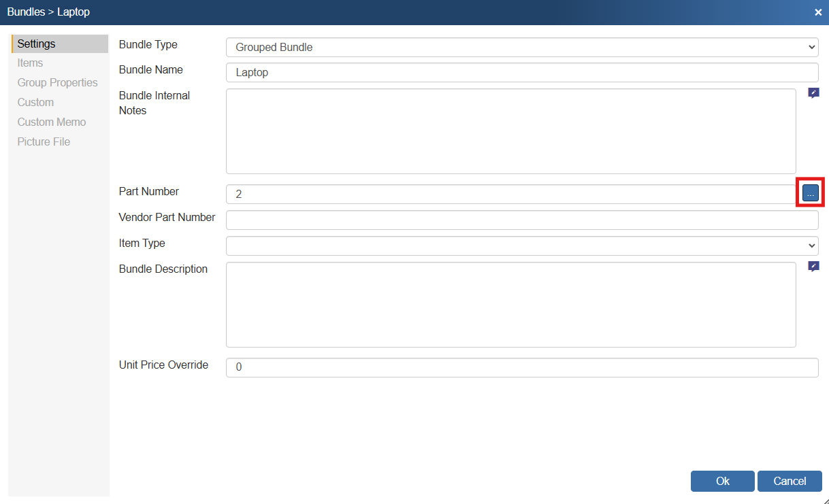
Task: Open the Custom Memo tab
Action: click(x=52, y=122)
